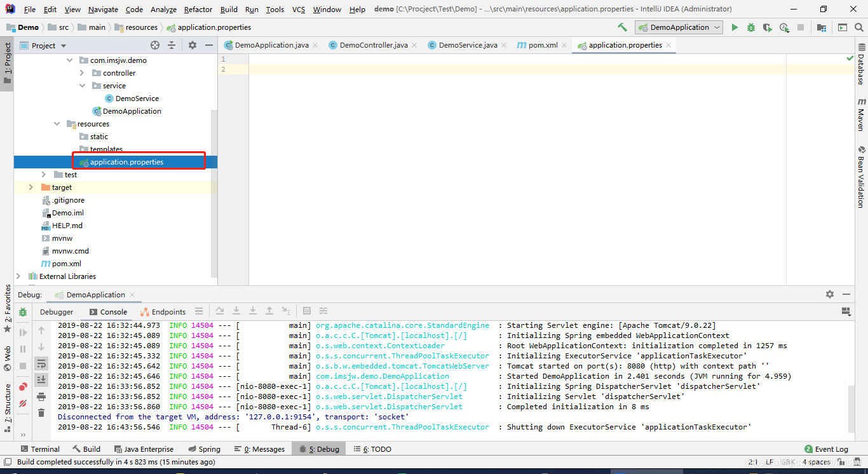Click Pause Program icon in debug sidebar
Viewport: 868px width, 474px height.
[x=23, y=349]
